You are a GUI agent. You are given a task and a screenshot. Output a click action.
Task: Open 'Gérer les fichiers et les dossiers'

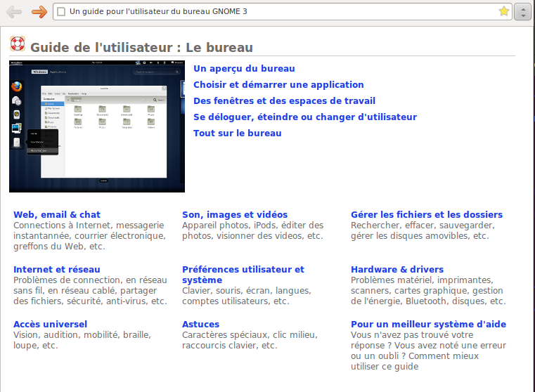pos(427,215)
